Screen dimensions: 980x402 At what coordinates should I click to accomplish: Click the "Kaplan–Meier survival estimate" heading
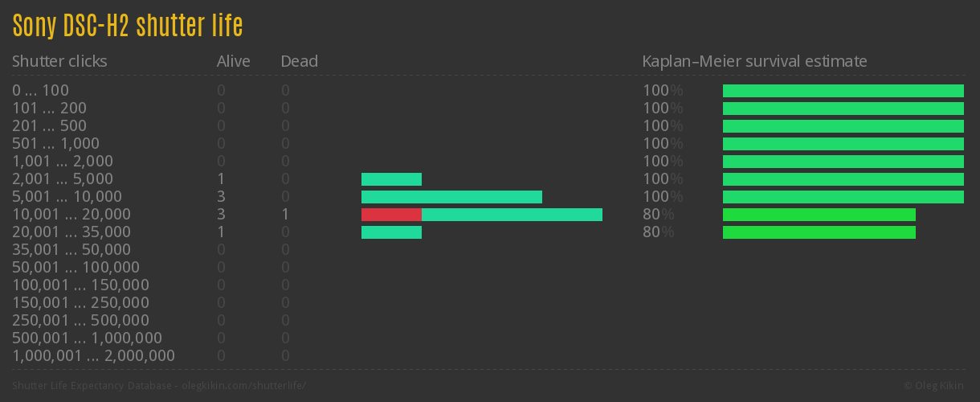[754, 61]
